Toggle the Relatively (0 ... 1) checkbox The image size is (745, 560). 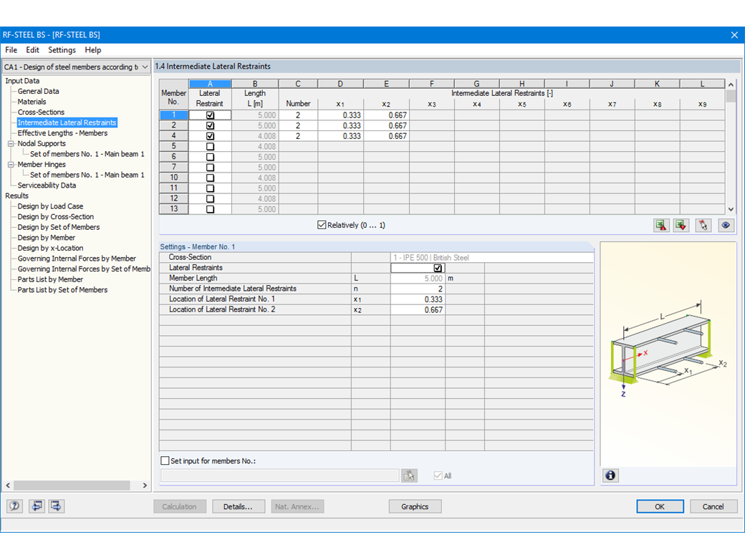tap(322, 225)
